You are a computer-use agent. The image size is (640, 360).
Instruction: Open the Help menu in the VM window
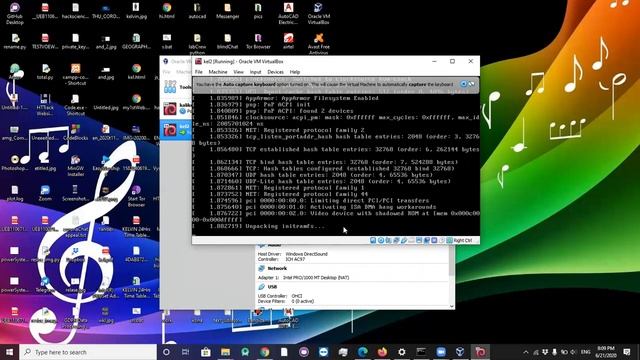click(x=295, y=72)
